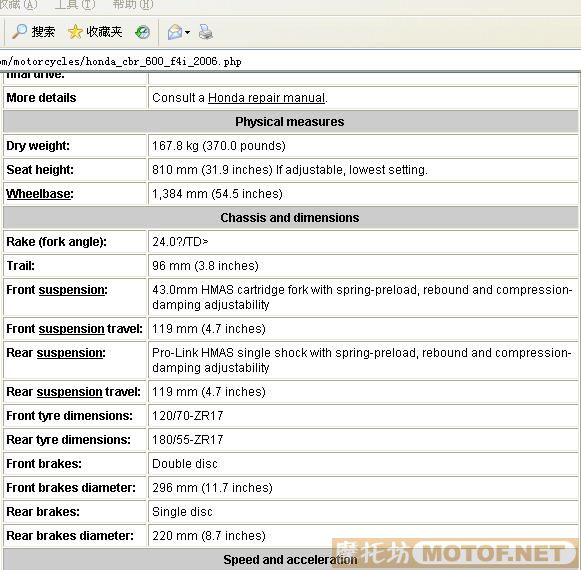Click '296 mm (11.7 inches)' value

(212, 488)
